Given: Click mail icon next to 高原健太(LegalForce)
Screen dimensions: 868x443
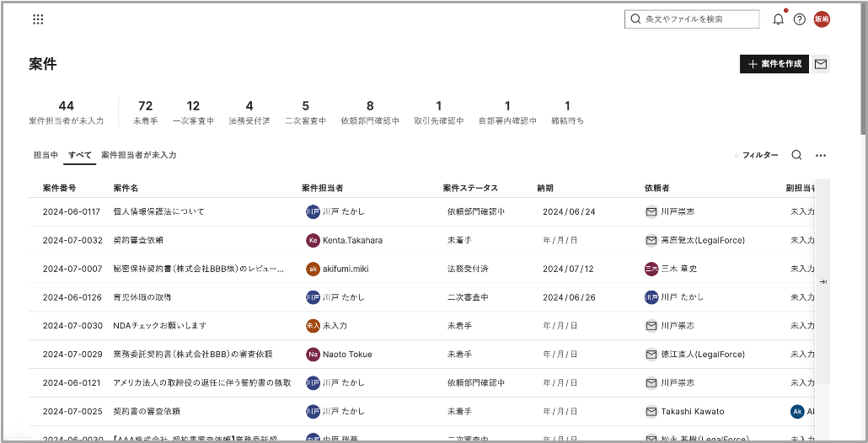Looking at the screenshot, I should coord(651,241).
